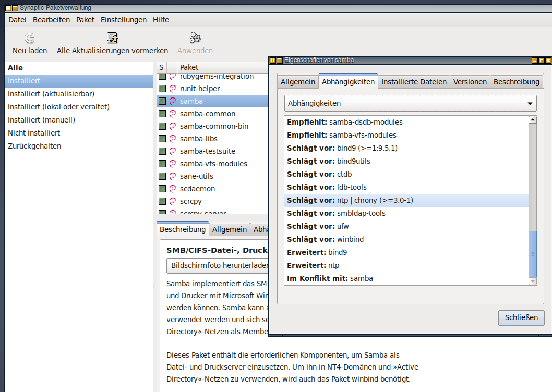The image size is (552, 392).
Task: Click the Neu laden reload icon
Action: [30, 38]
